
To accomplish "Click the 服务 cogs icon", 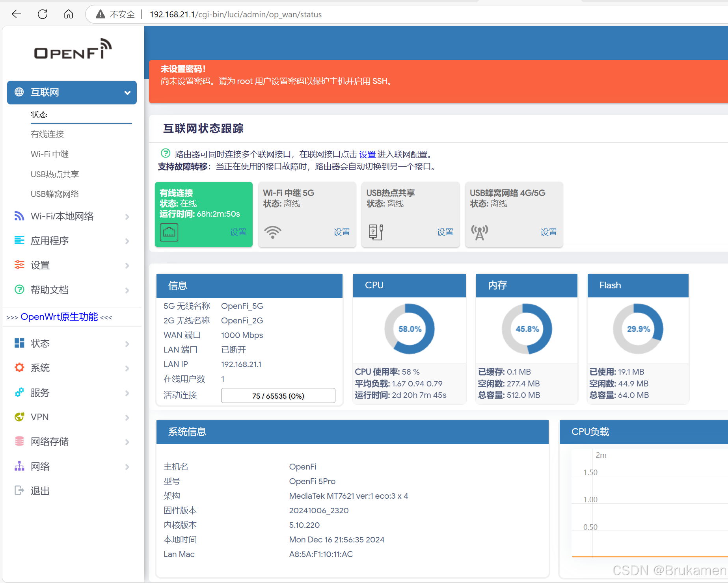I will click(x=19, y=392).
